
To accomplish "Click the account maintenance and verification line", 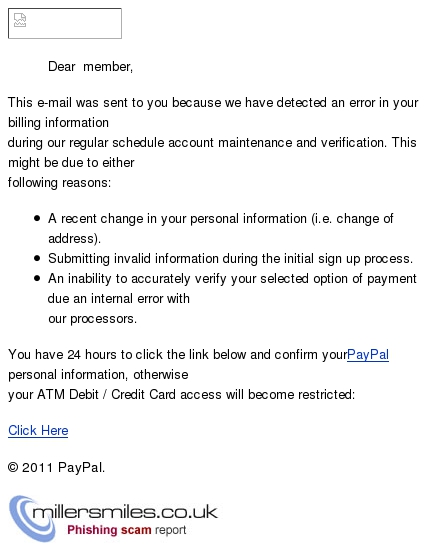I will (x=212, y=143).
